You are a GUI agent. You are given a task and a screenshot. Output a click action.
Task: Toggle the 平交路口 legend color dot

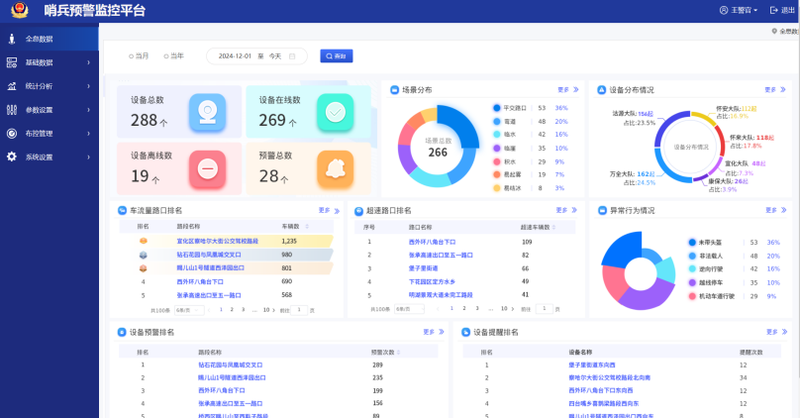pos(496,108)
